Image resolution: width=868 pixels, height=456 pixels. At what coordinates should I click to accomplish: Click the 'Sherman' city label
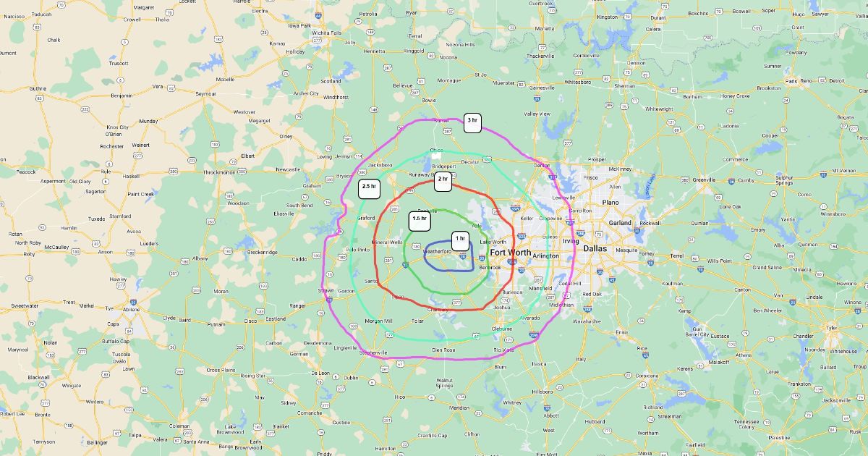point(624,85)
